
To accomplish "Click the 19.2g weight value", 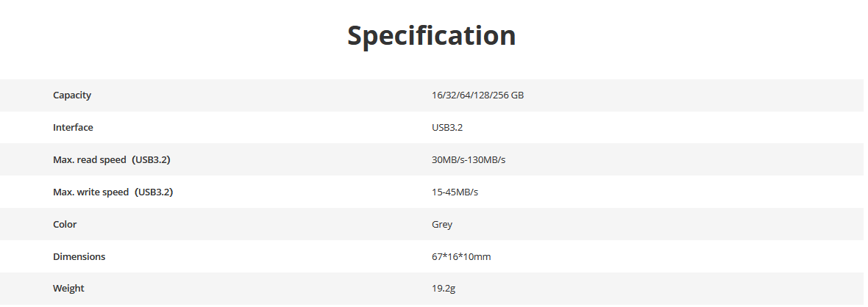I will (444, 289).
